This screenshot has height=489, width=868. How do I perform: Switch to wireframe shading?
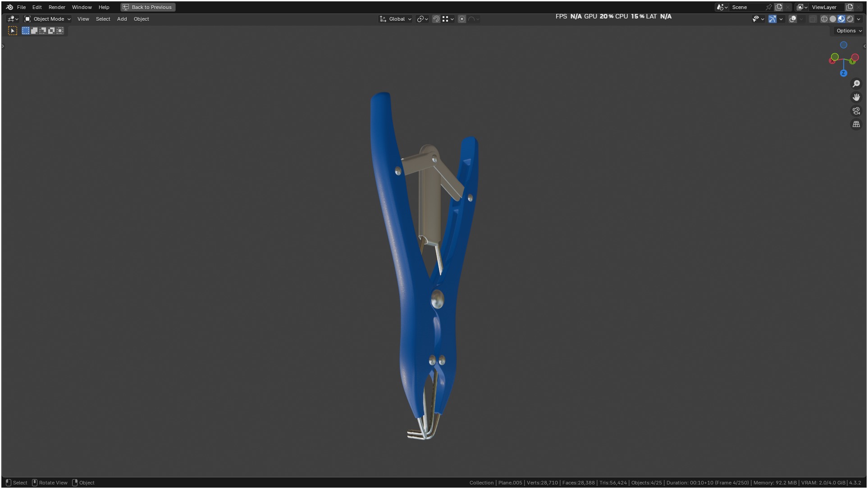coord(824,19)
